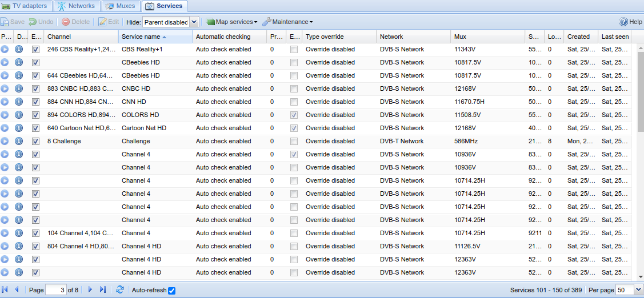The image size is (644, 298).
Task: Uncheck Enabled for the CNBC HD service
Action: [35, 88]
